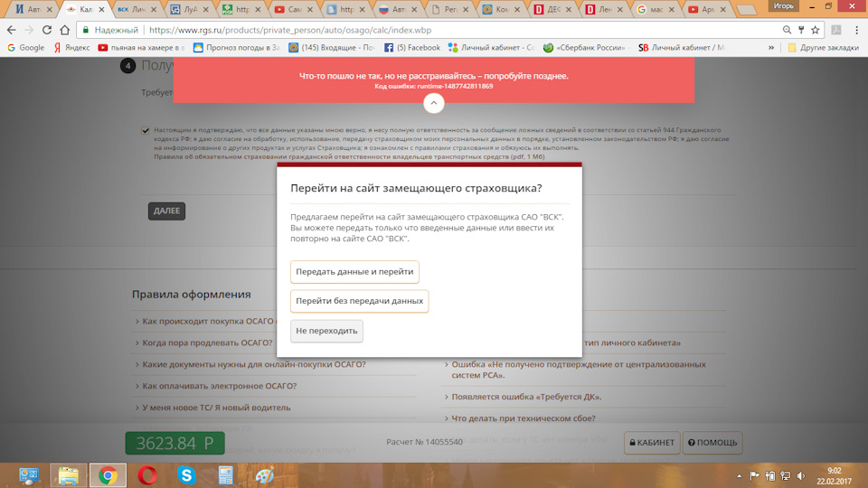Switch to the ЛуА browser tab
868x488 pixels.
coord(188,9)
